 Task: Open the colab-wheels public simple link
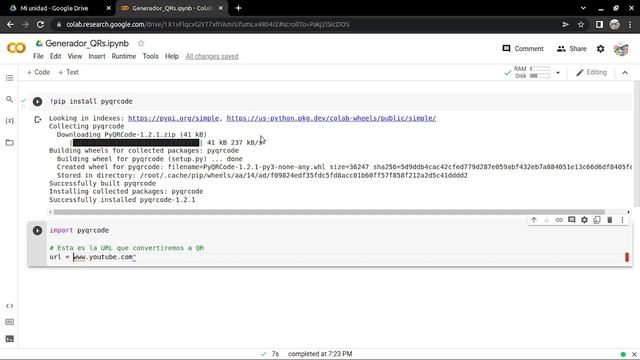click(x=331, y=118)
